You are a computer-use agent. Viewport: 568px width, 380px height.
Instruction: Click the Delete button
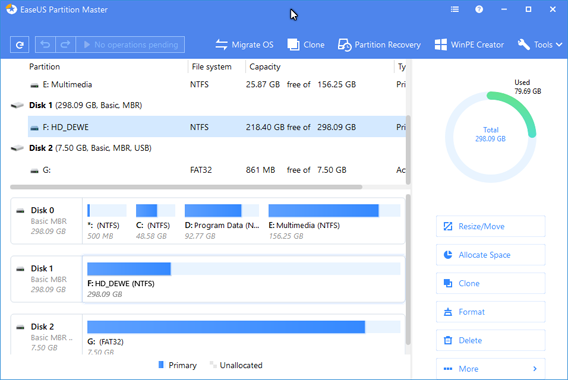[490, 341]
